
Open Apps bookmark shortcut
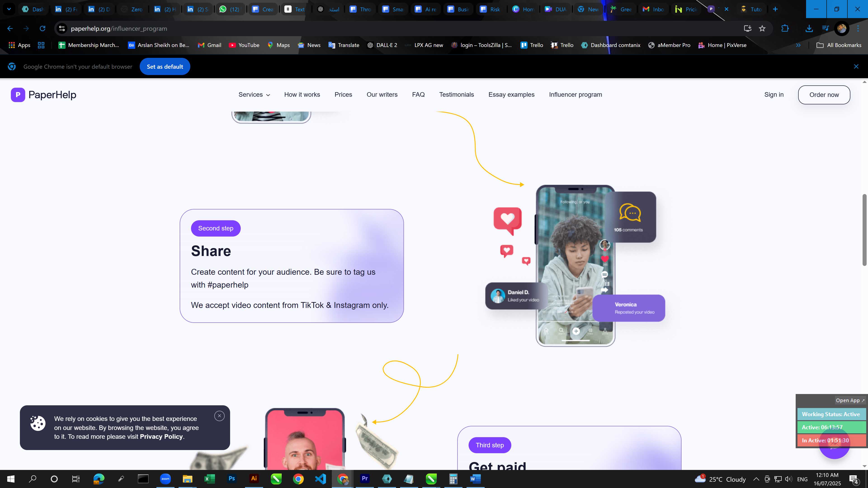19,45
